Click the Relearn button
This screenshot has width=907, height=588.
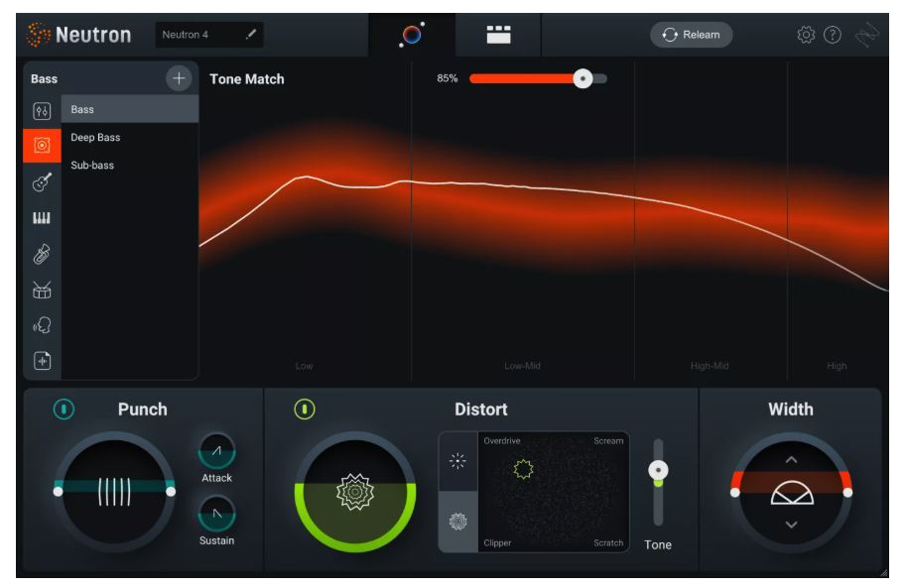pos(692,35)
